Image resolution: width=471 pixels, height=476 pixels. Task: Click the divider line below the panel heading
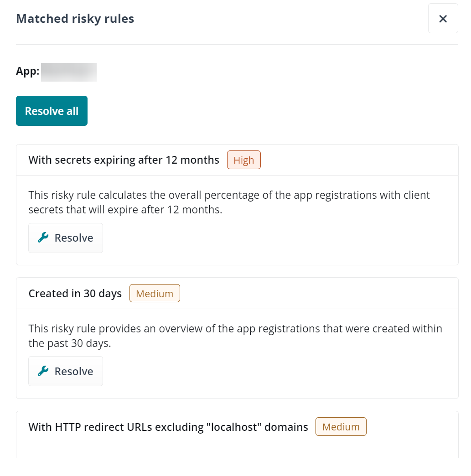(x=237, y=44)
